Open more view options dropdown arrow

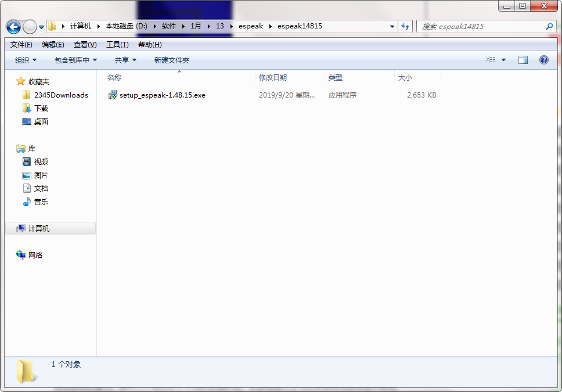(x=503, y=60)
